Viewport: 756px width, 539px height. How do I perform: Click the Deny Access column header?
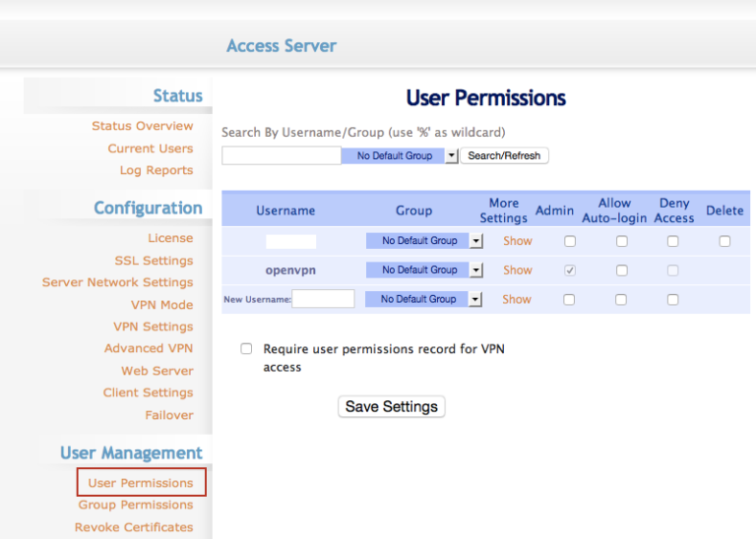click(674, 210)
